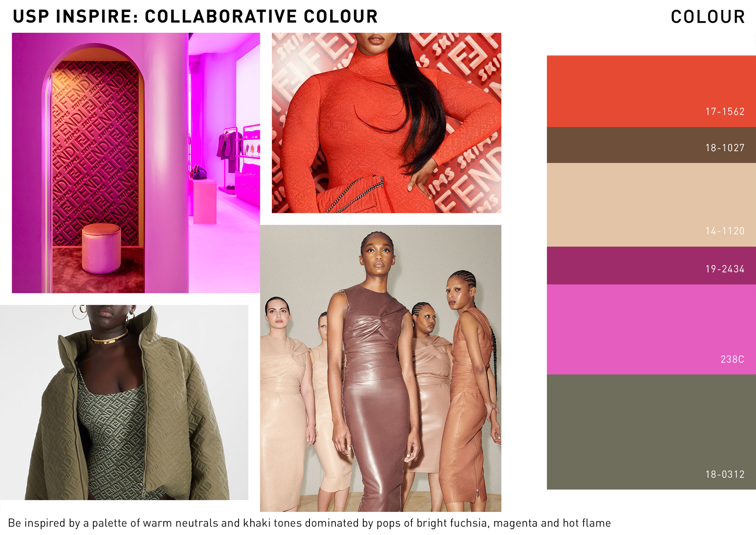The image size is (756, 535).
Task: Click the 17-1562 colour code label
Action: click(725, 111)
